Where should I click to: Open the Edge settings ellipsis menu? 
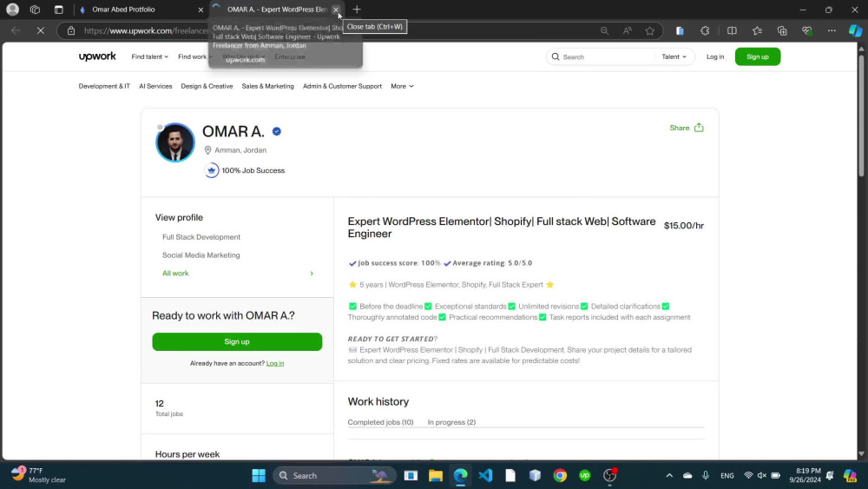click(x=832, y=31)
